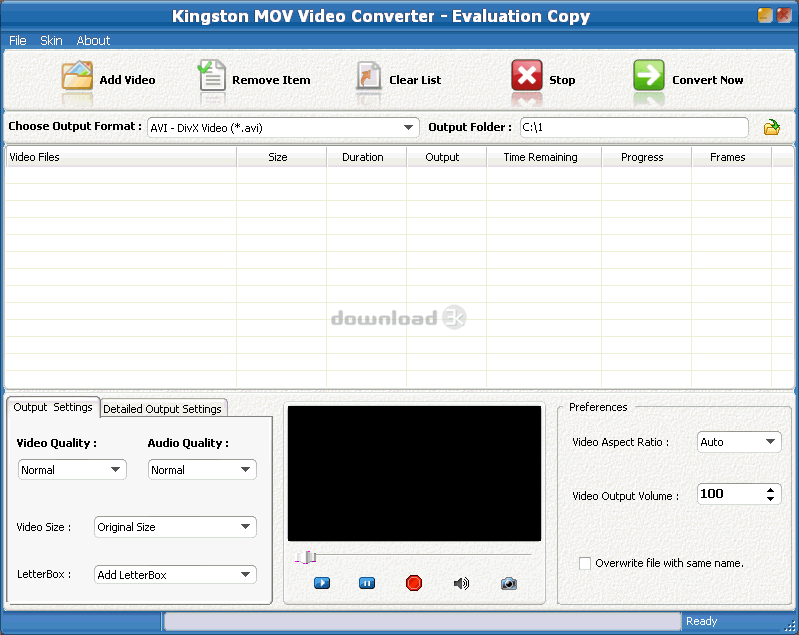Click the red stop playback button
Viewport: 799px width, 635px height.
(414, 583)
